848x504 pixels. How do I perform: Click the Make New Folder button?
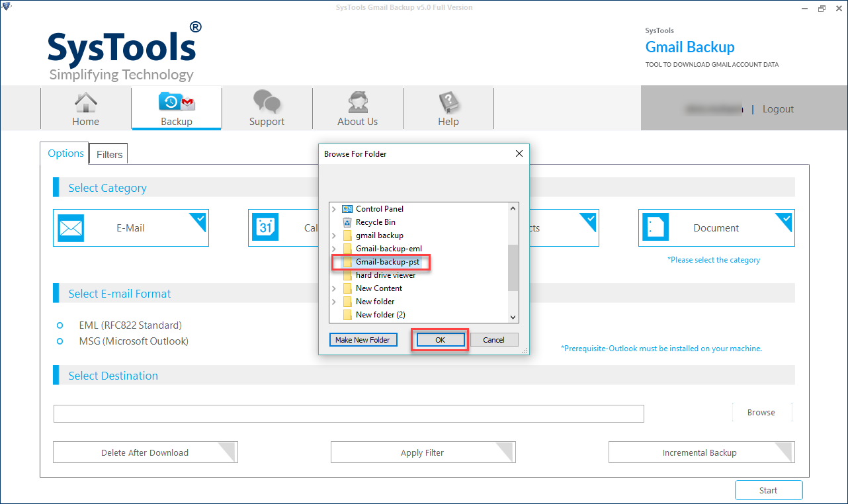362,339
